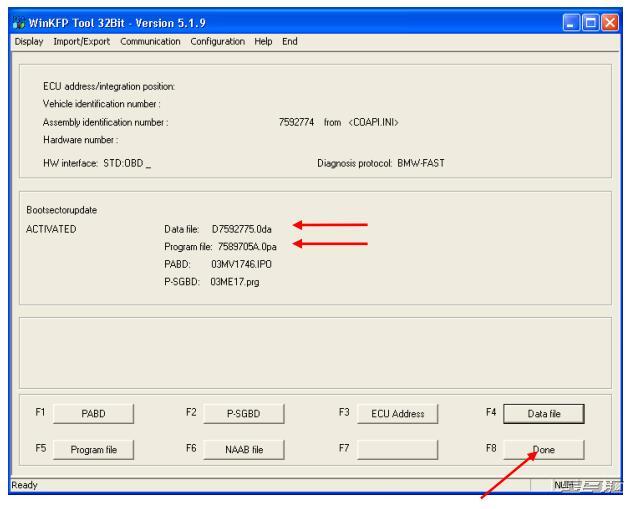Open the Configuration menu
The height and width of the screenshot is (509, 639).
218,42
